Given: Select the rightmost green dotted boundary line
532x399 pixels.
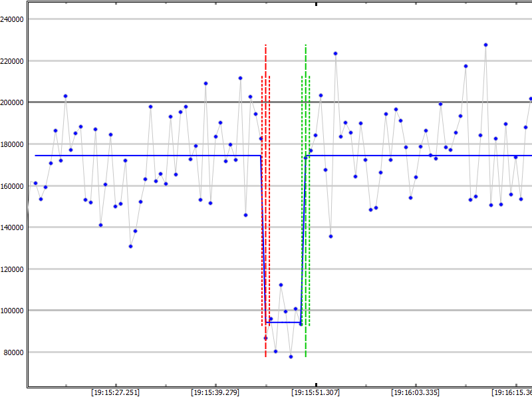Looking at the screenshot, I should [309, 199].
